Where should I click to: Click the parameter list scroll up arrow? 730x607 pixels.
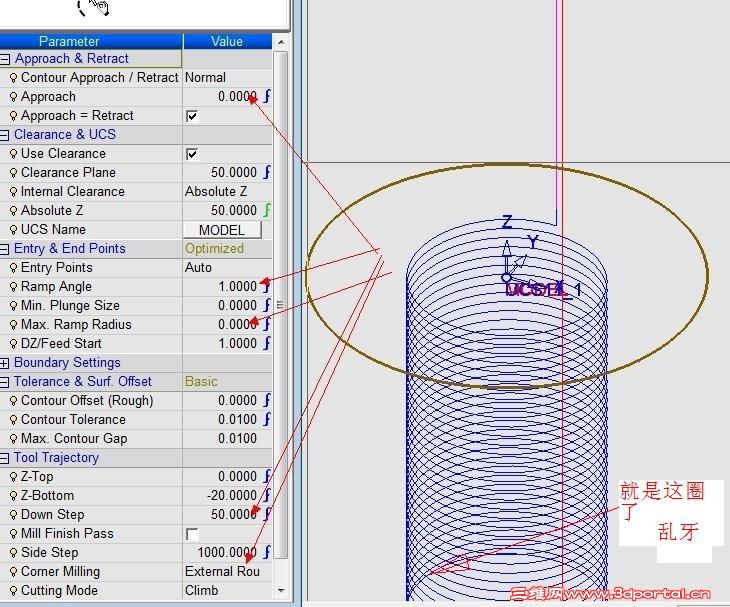[x=281, y=42]
